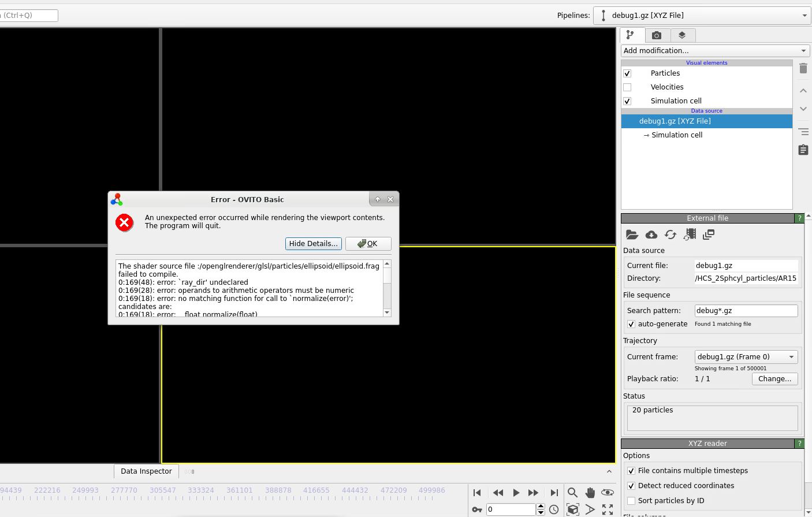Viewport: 812px width, 517px height.
Task: Click the zoom scene extents cube icon
Action: (x=572, y=509)
